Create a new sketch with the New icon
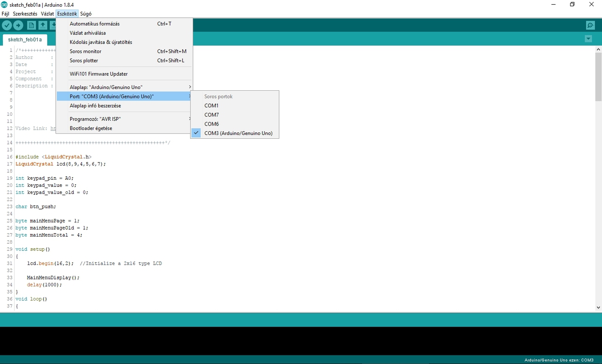 tap(32, 25)
